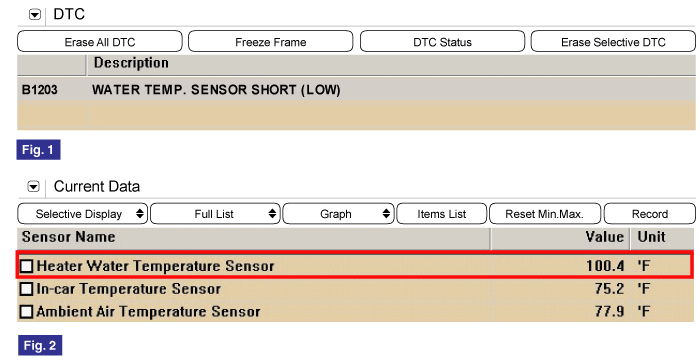Collapse the DTC section arrow icon

(x=35, y=15)
